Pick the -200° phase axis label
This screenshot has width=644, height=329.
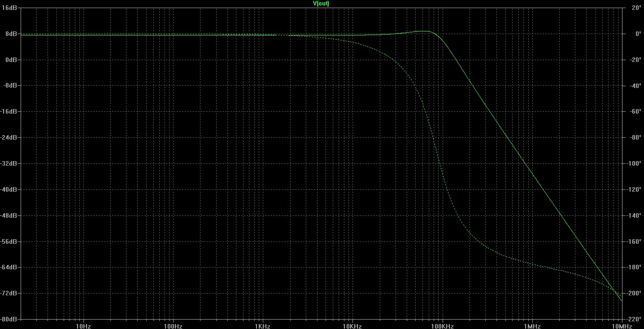635,293
